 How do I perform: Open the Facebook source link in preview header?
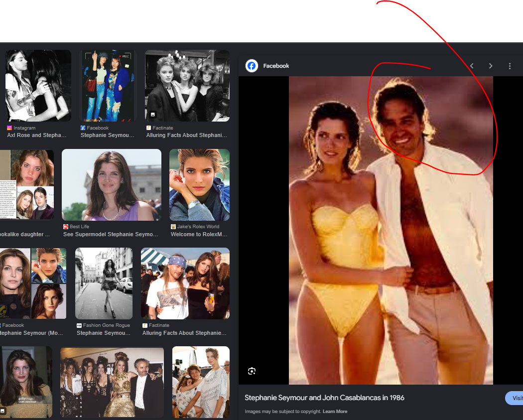pos(276,66)
